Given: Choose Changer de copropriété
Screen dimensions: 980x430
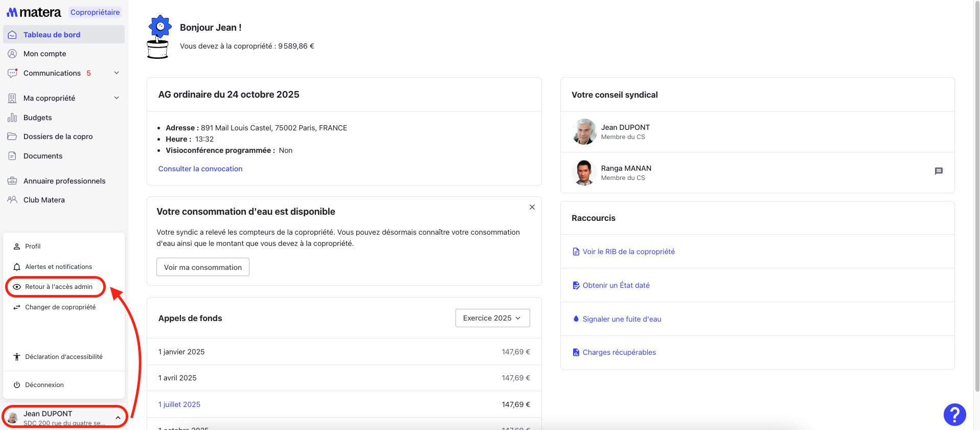Looking at the screenshot, I should click(60, 307).
